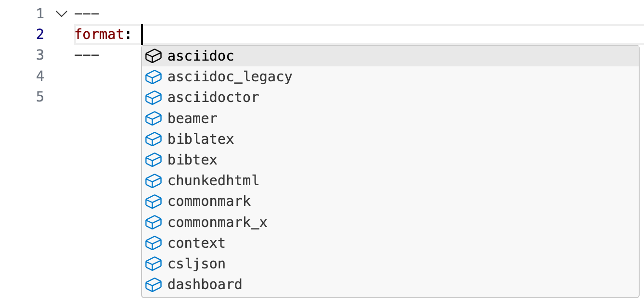Pick beamer as the document format
This screenshot has width=644, height=304.
click(x=192, y=118)
